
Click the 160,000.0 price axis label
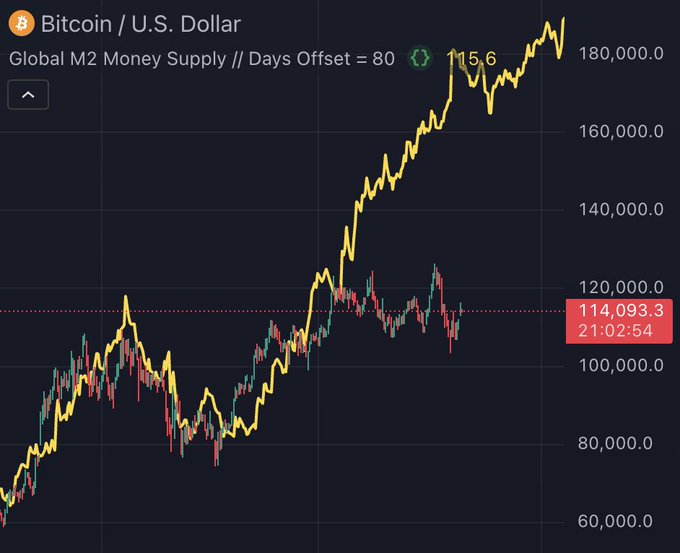pyautogui.click(x=621, y=131)
